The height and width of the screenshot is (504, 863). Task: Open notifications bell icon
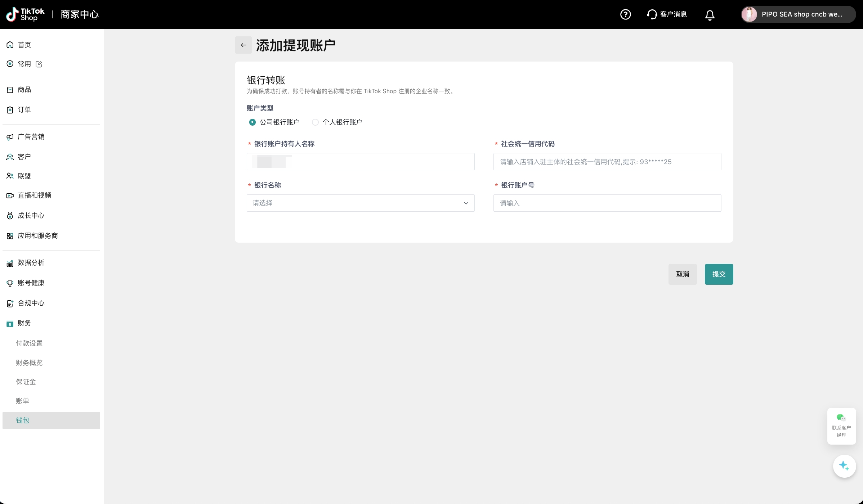(710, 15)
